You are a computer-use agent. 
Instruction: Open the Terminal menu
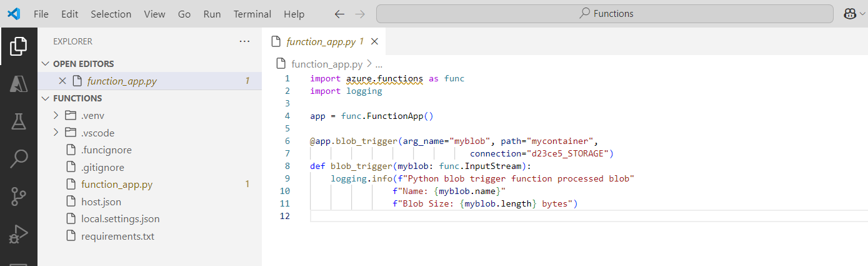(252, 14)
